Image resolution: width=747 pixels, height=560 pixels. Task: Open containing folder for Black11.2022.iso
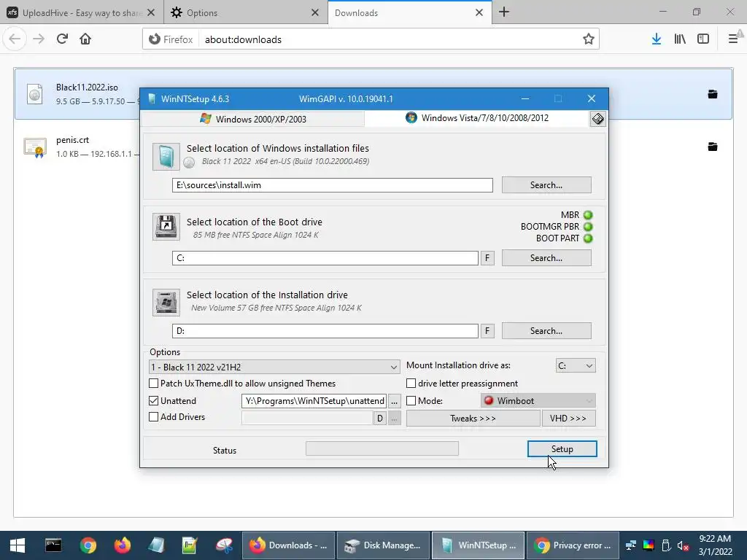point(713,94)
